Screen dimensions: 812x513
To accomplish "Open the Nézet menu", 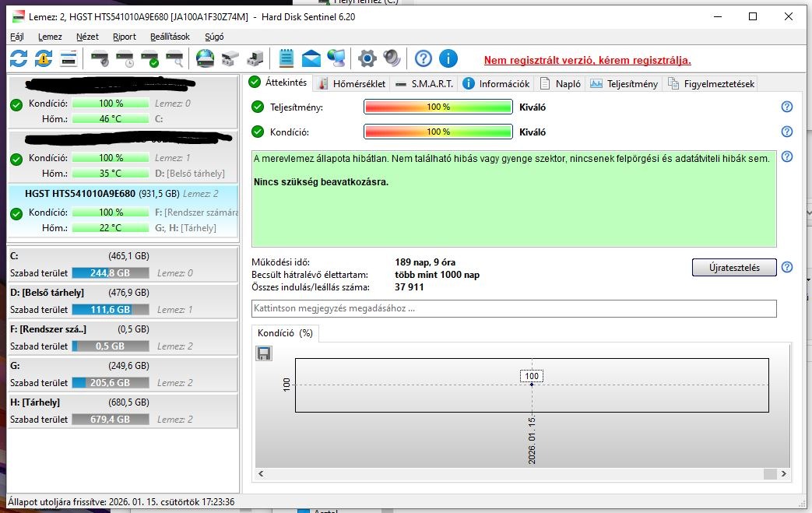I will pyautogui.click(x=87, y=37).
